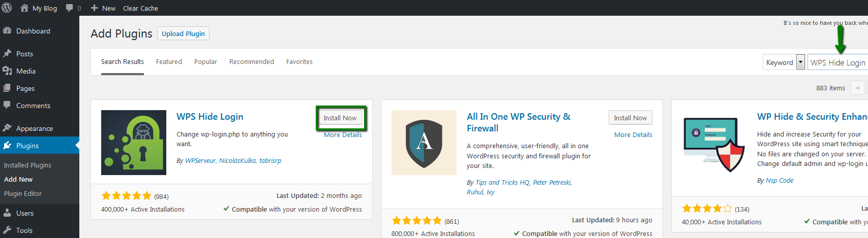Click the Comments sidebar icon
Image resolution: width=868 pixels, height=238 pixels.
click(7, 105)
